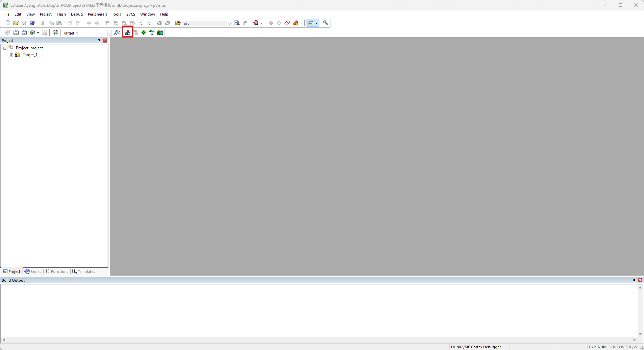
Task: Undo the last edit in the toolbar
Action: pos(70,23)
